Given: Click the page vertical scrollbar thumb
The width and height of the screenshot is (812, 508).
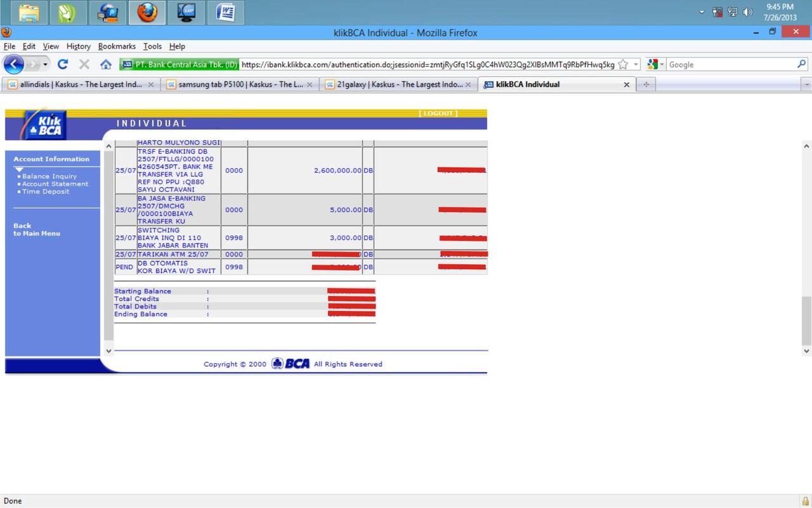Looking at the screenshot, I should [x=807, y=321].
